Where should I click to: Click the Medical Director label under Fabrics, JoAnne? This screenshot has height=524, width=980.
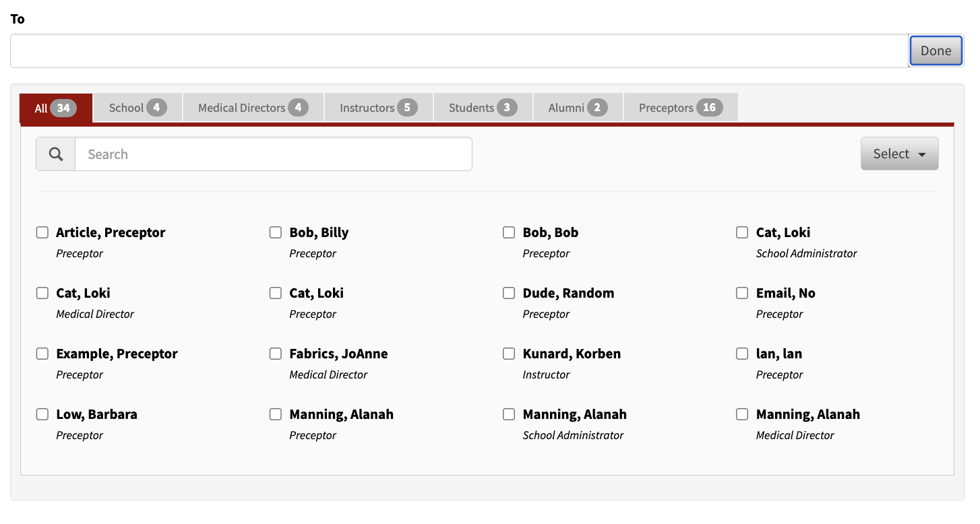click(328, 374)
